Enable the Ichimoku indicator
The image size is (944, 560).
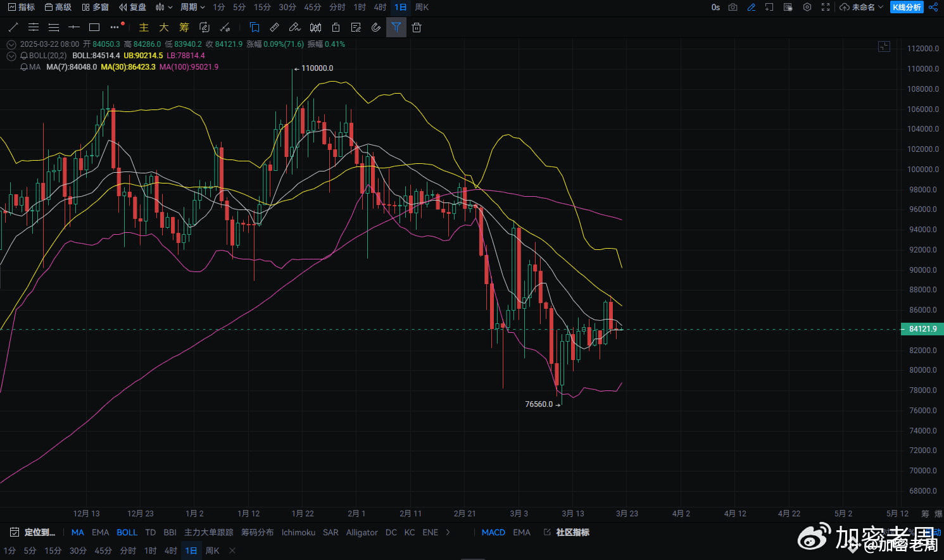[298, 532]
